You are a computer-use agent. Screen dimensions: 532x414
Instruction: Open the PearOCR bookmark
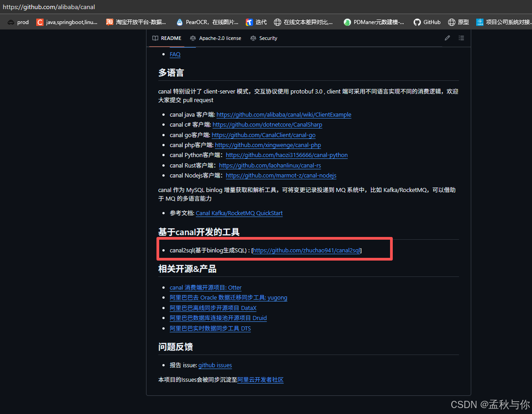coord(207,22)
